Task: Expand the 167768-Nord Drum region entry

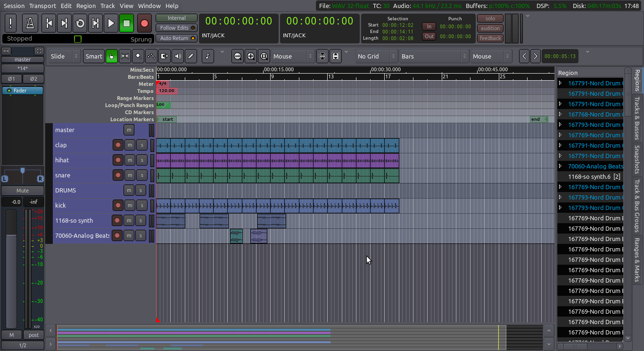Action: pos(561,114)
